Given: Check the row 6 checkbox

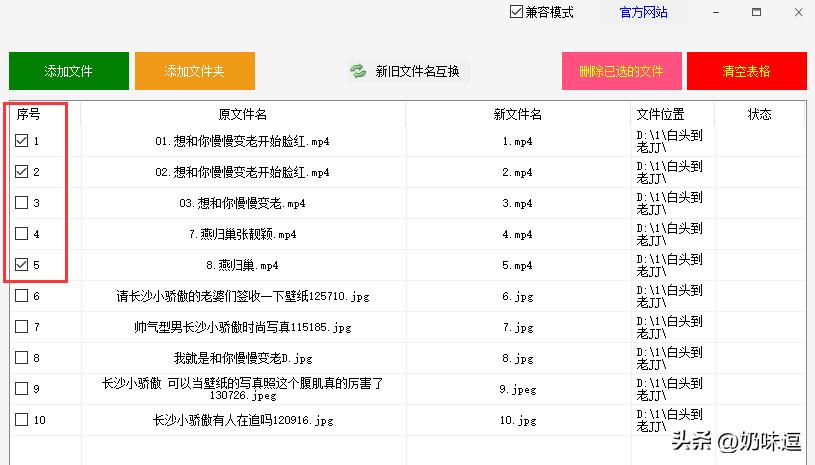Looking at the screenshot, I should [21, 296].
